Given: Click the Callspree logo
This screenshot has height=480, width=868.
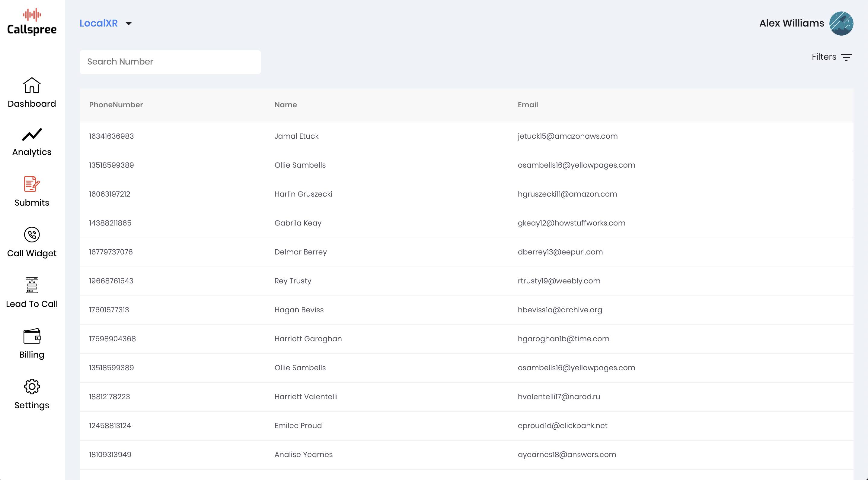Looking at the screenshot, I should point(32,22).
